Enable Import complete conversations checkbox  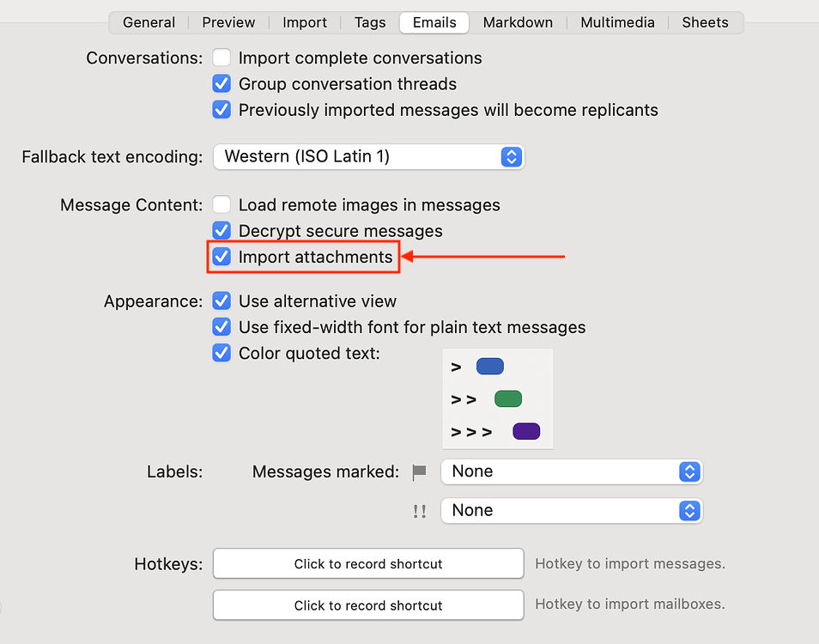222,58
